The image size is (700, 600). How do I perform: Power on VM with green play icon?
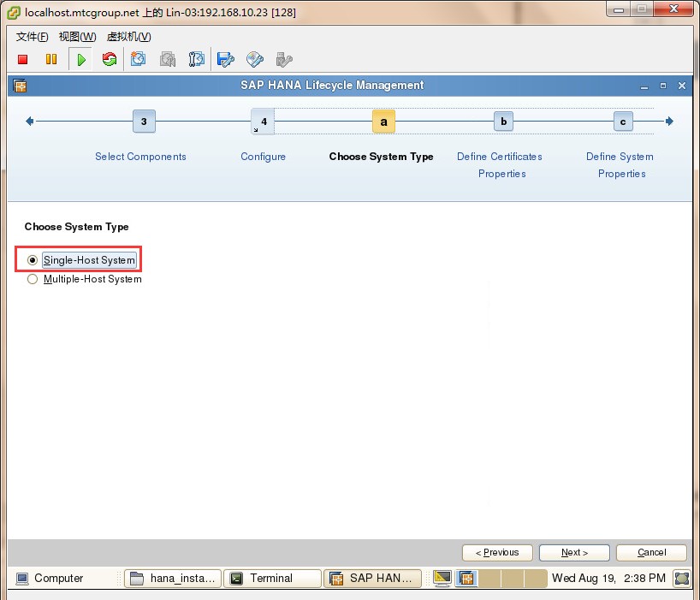[x=80, y=59]
